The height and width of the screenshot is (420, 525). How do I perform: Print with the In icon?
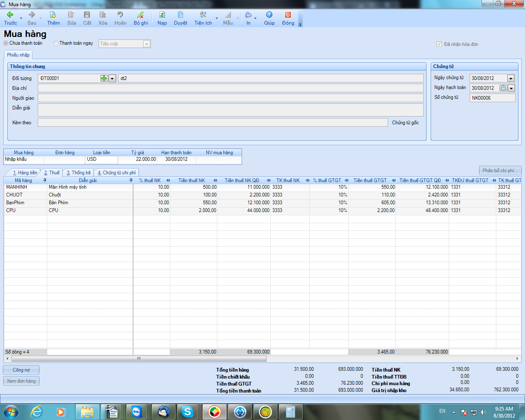(x=248, y=15)
